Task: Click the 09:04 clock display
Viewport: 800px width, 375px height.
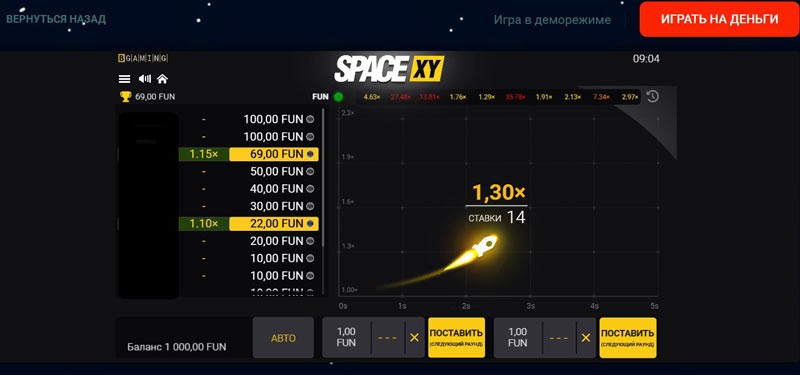Action: click(x=646, y=59)
